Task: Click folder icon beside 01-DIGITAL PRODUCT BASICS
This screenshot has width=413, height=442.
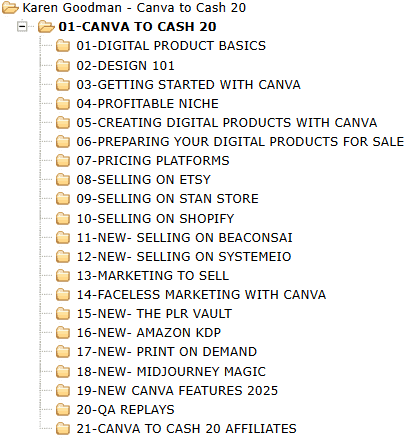Action: click(63, 46)
